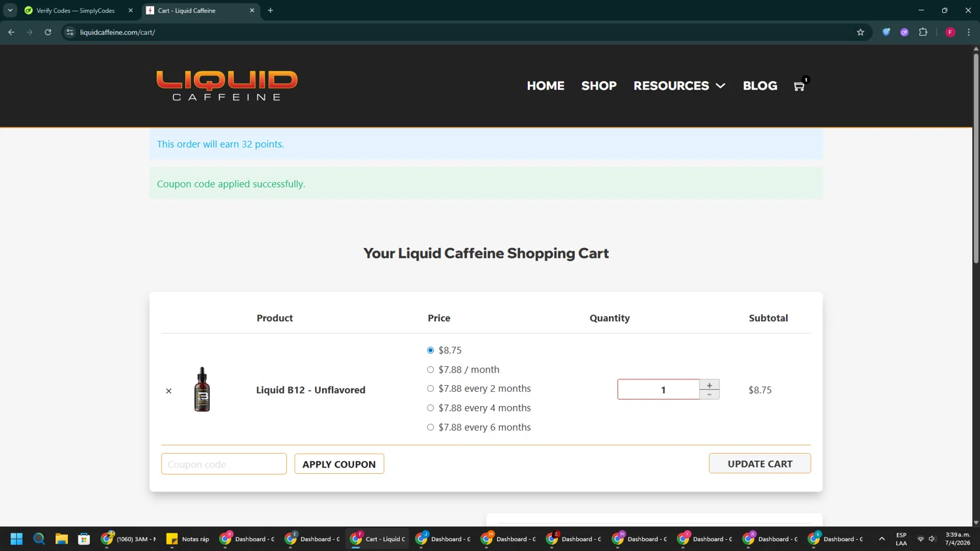Open the blue shield extension icon
The image size is (980, 551).
(886, 32)
